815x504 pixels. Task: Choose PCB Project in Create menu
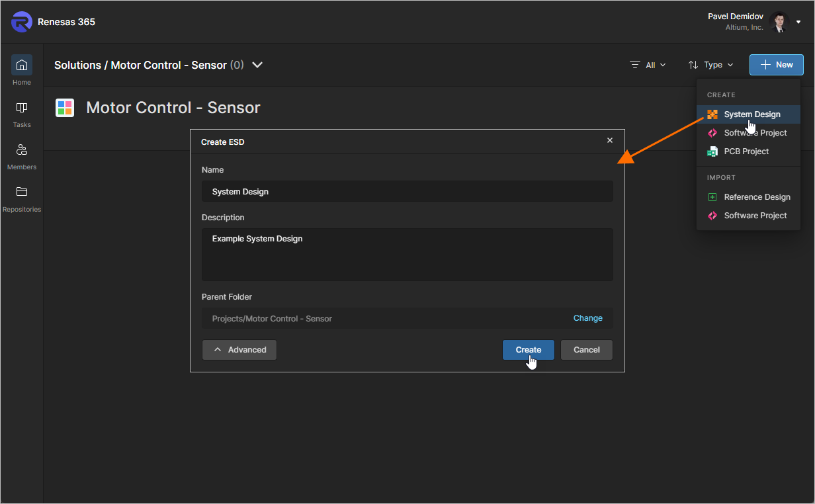click(x=746, y=151)
